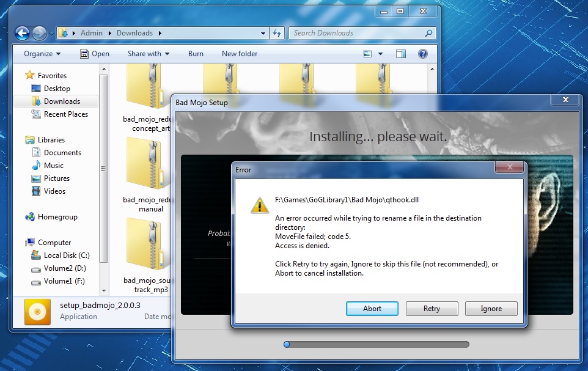Screen dimensions: 588x371
Task: Go back in the Explorer window
Action: click(23, 34)
